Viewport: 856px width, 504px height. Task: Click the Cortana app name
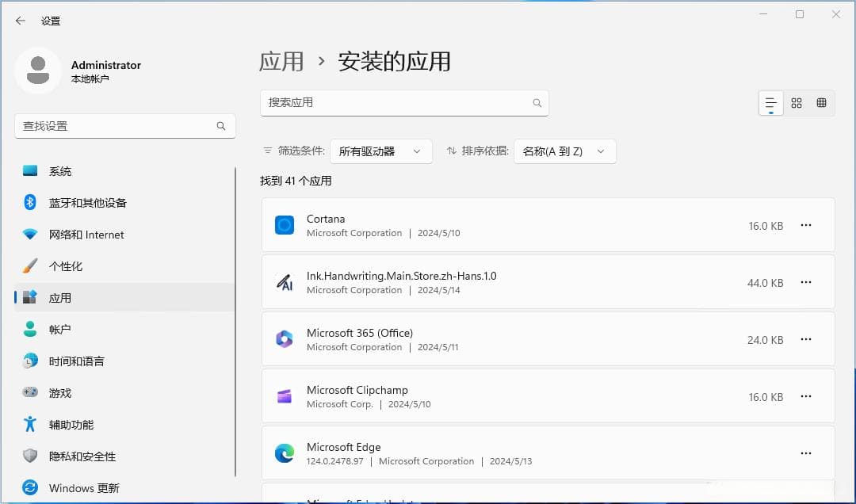coord(326,219)
